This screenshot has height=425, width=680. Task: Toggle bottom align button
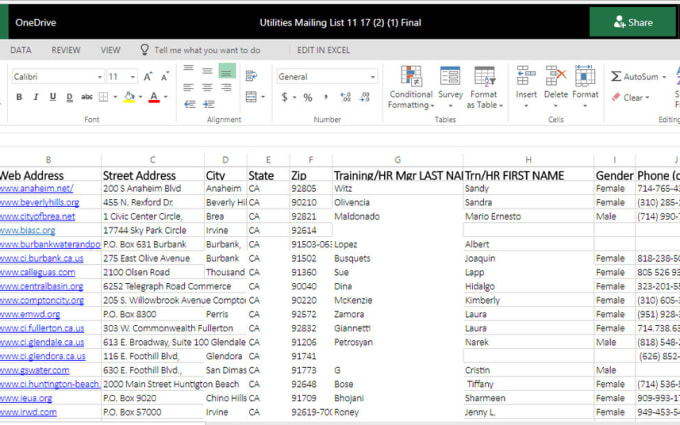coord(227,71)
